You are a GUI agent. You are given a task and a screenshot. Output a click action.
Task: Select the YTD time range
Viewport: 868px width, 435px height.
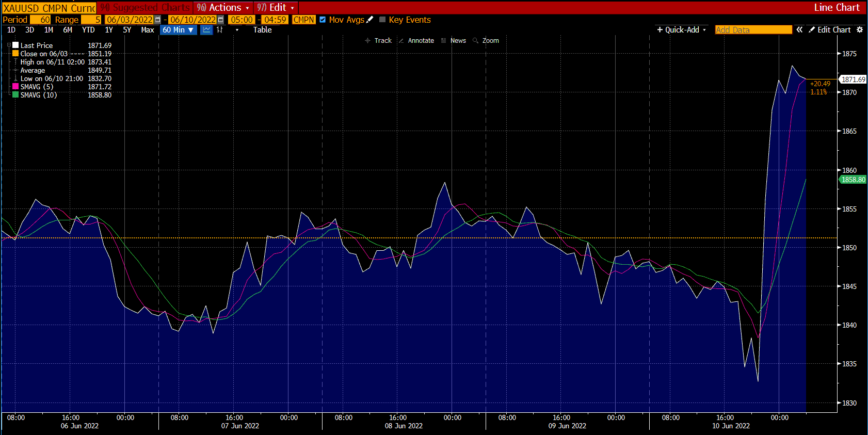88,30
